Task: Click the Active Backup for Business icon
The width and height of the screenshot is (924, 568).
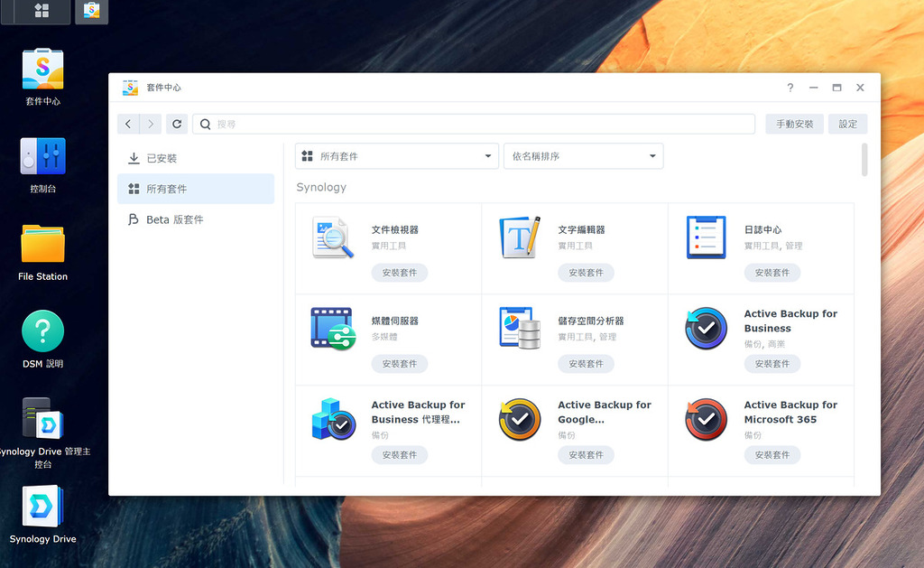Action: (706, 328)
